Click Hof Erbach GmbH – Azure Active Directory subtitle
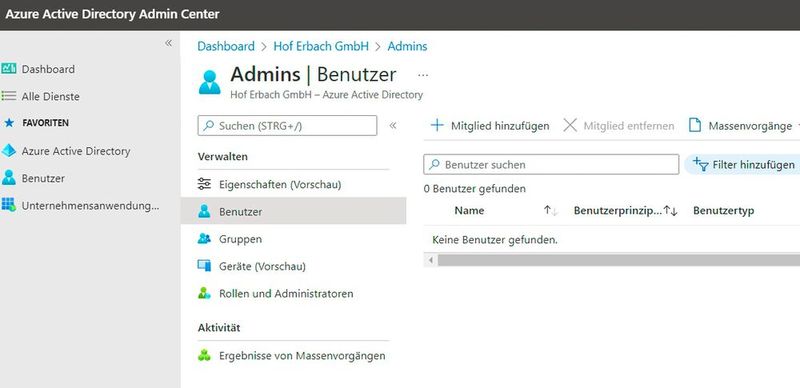Screen dimensions: 800x388 [x=327, y=94]
